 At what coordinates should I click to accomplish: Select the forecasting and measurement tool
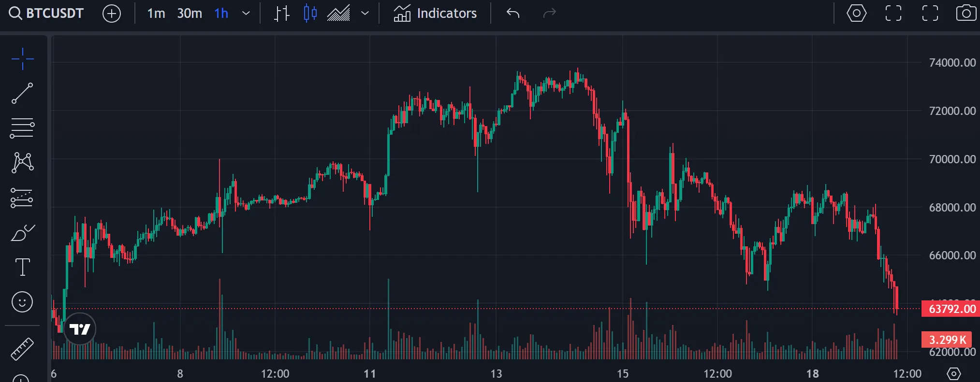pyautogui.click(x=22, y=198)
